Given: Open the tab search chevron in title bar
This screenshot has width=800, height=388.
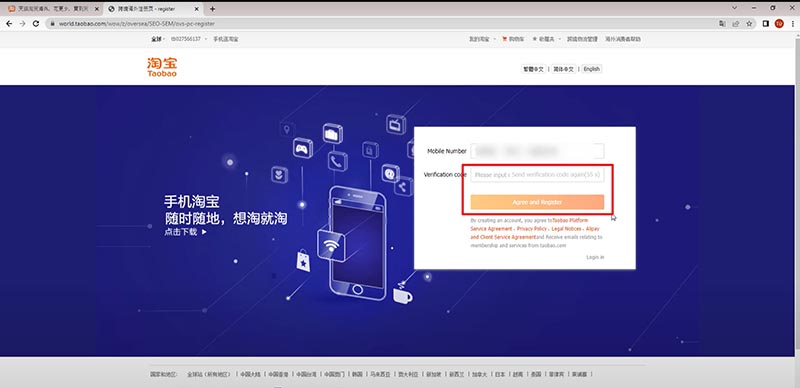Looking at the screenshot, I should pyautogui.click(x=735, y=8).
